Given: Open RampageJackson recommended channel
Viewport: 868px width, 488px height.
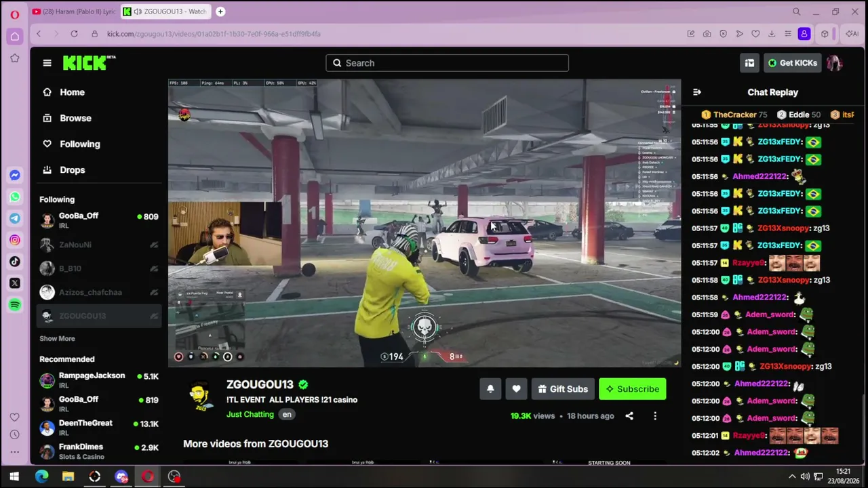Looking at the screenshot, I should pyautogui.click(x=99, y=380).
